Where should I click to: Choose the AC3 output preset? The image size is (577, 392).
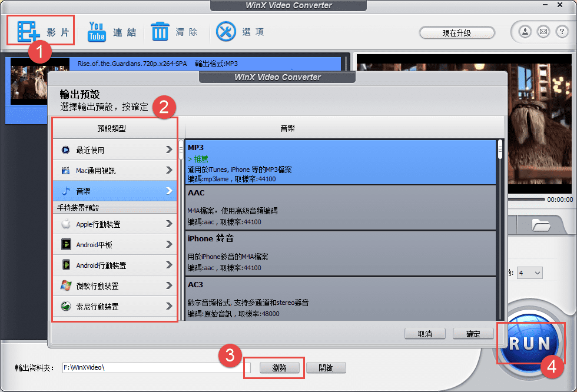pyautogui.click(x=340, y=299)
